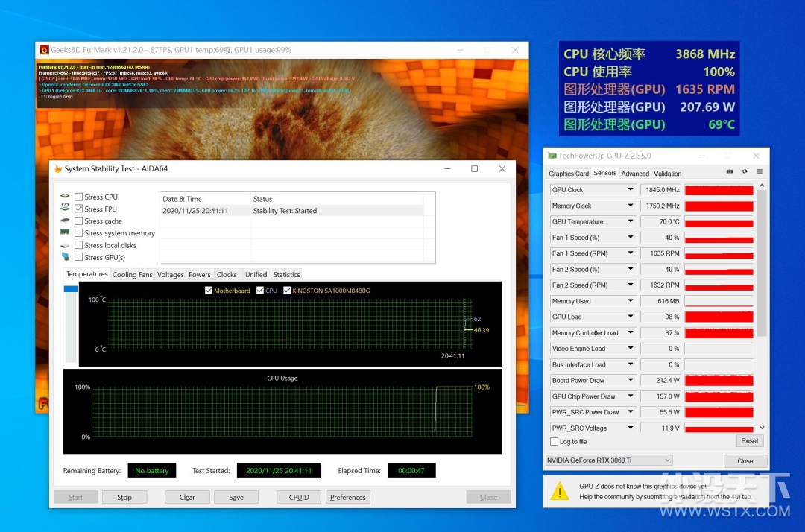Click the Stress FPU 123 icon
This screenshot has width=805, height=532.
[x=65, y=207]
